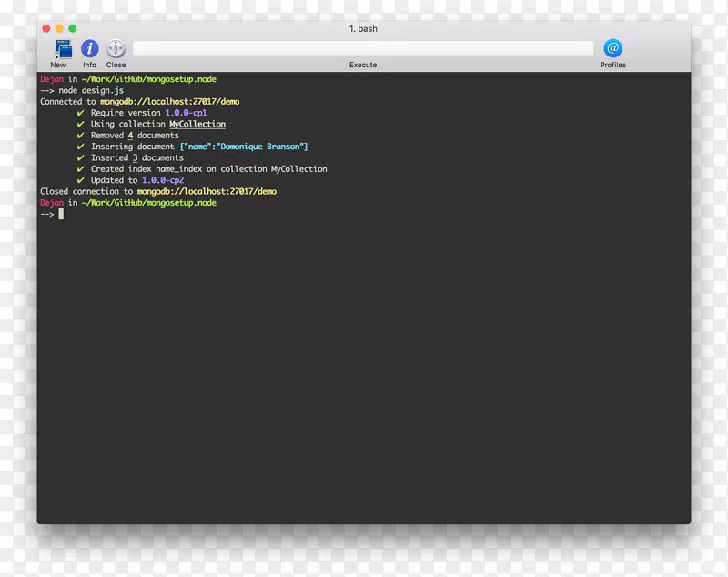Click the terminal cursor at the last prompt

[x=61, y=215]
